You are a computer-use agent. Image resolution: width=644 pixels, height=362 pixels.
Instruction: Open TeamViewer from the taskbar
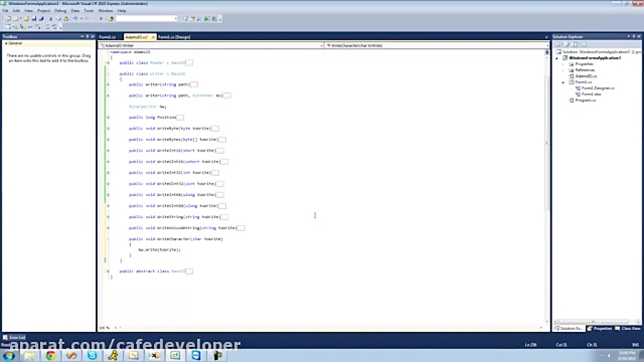coord(196,356)
